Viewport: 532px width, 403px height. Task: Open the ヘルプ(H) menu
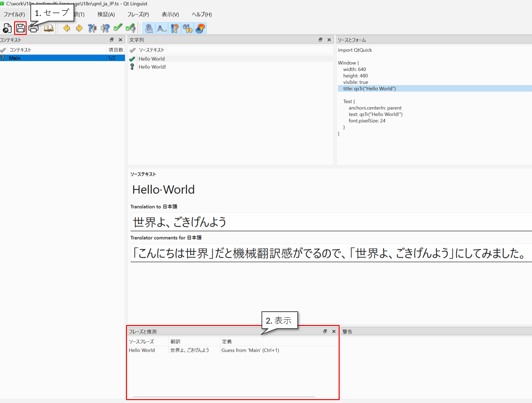pyautogui.click(x=202, y=15)
